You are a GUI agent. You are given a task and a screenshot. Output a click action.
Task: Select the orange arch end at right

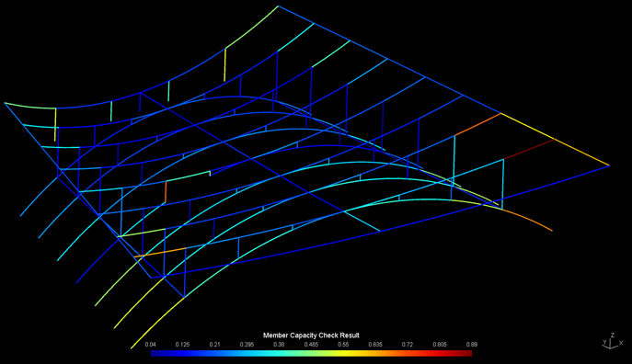coord(528,220)
